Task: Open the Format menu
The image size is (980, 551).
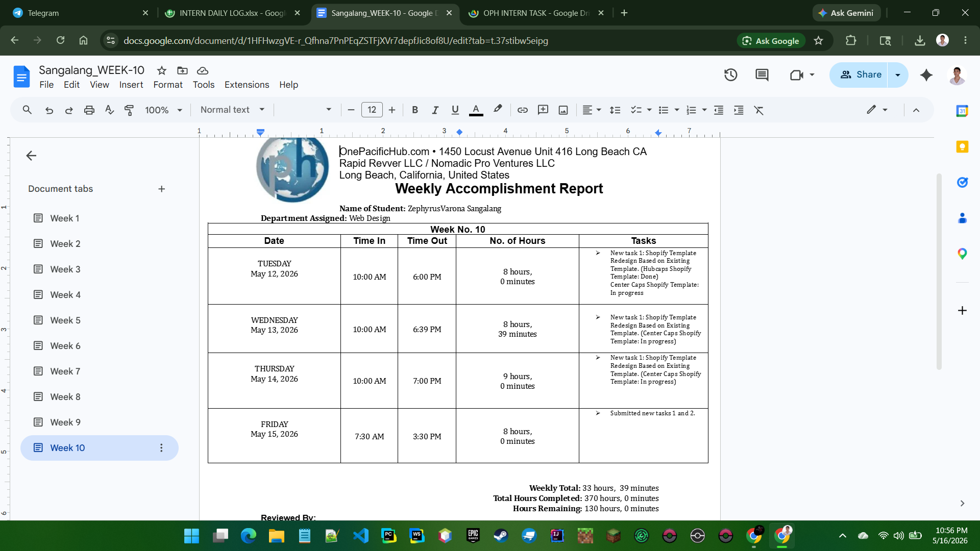Action: coord(168,85)
